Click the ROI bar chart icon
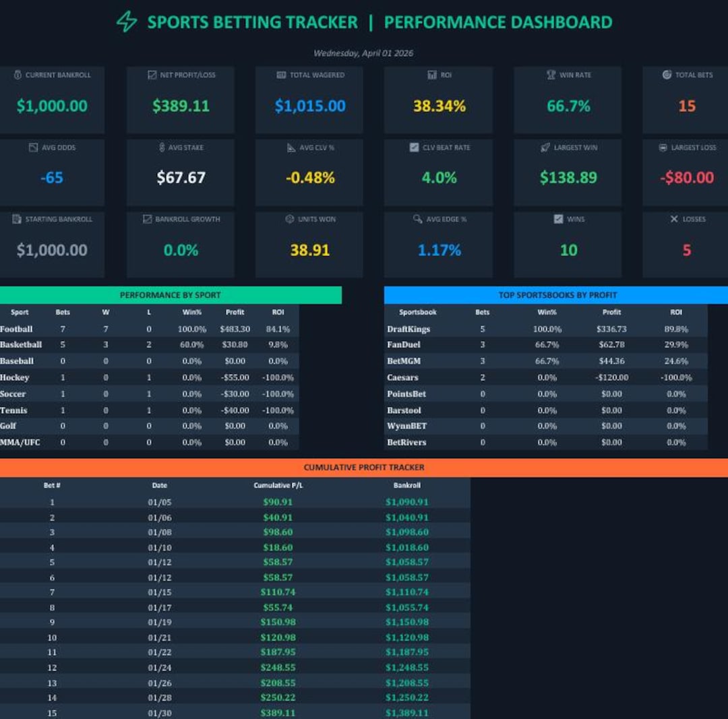728x719 pixels. [x=432, y=75]
